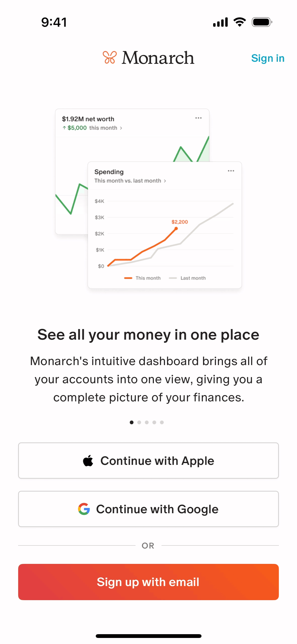Click the Apple logo icon
This screenshot has width=297, height=644.
(88, 461)
